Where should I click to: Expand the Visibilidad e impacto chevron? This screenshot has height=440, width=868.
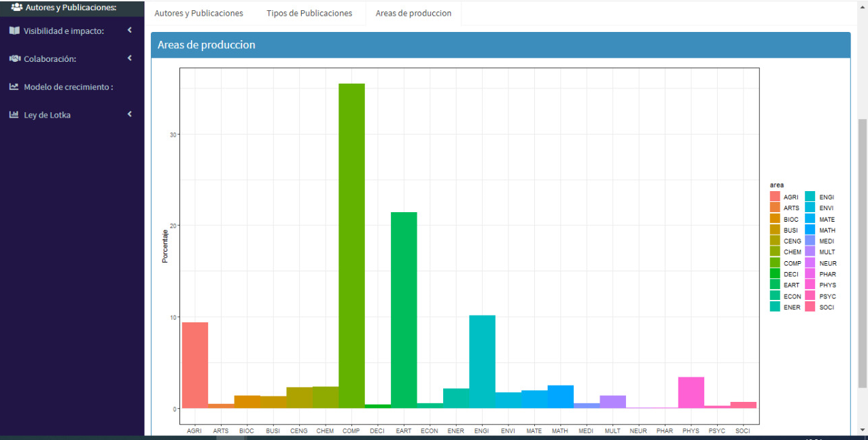[x=129, y=30]
